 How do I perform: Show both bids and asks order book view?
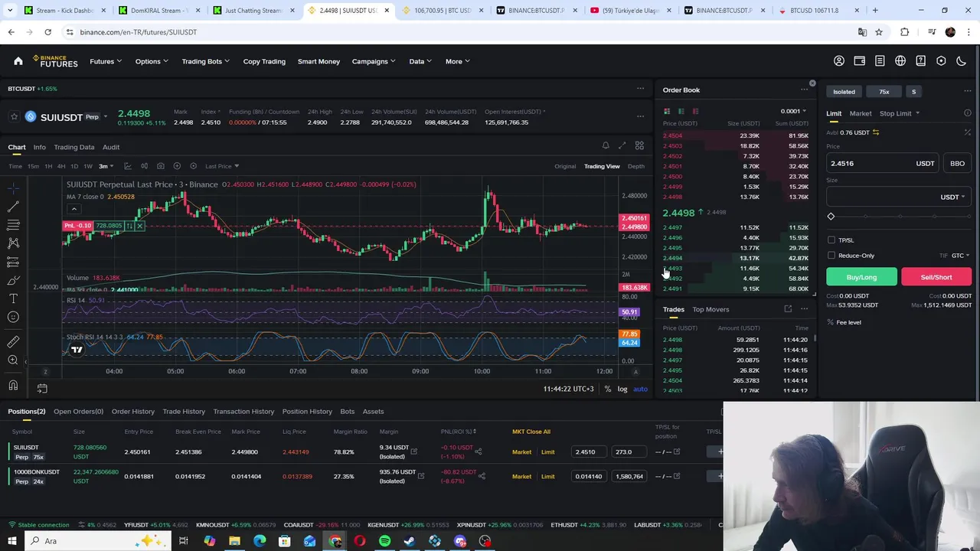tap(667, 111)
